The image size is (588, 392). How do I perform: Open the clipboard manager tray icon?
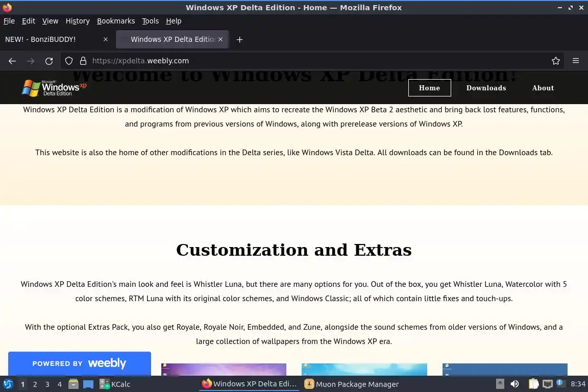pyautogui.click(x=533, y=384)
